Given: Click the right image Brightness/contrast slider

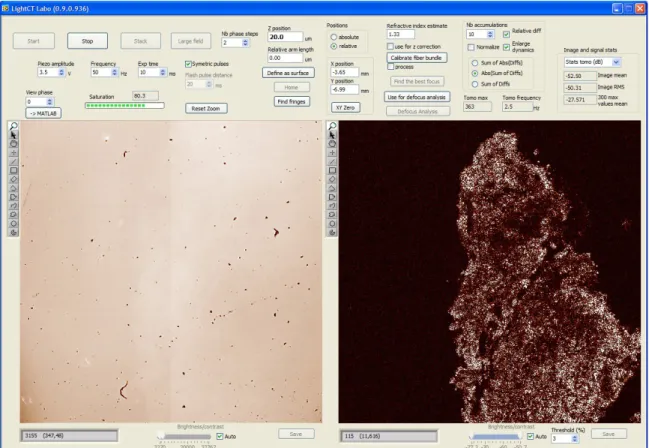Looking at the screenshot, I should 496,436.
